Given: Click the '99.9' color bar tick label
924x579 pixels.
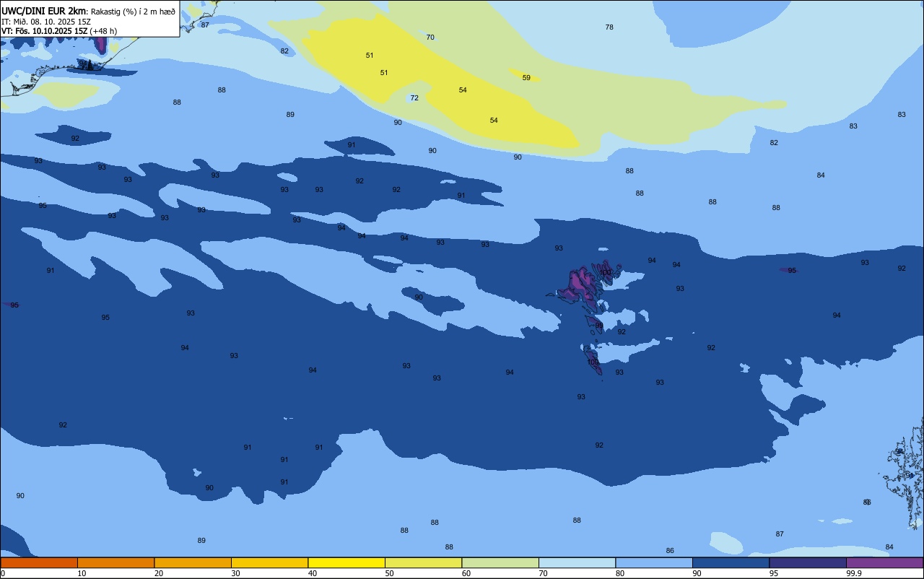Looking at the screenshot, I should coord(854,573).
